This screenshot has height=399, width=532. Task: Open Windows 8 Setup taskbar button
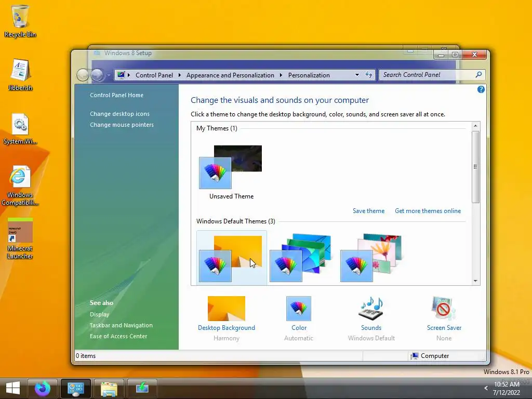(x=142, y=388)
